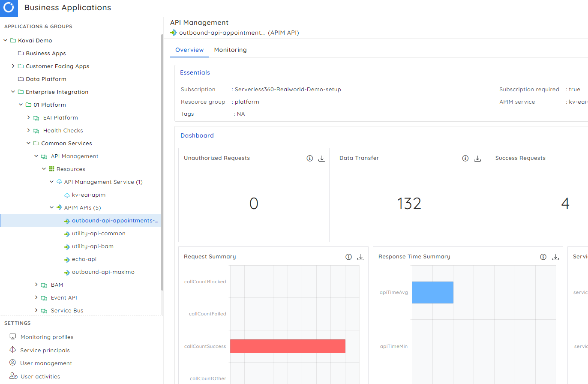Open Service principals settings
The width and height of the screenshot is (588, 384).
45,350
